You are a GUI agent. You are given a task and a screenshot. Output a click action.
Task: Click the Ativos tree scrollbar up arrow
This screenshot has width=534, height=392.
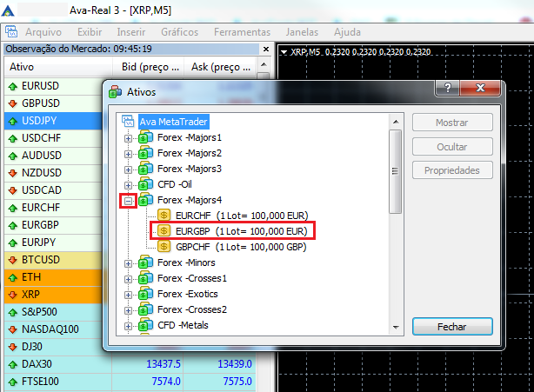396,122
